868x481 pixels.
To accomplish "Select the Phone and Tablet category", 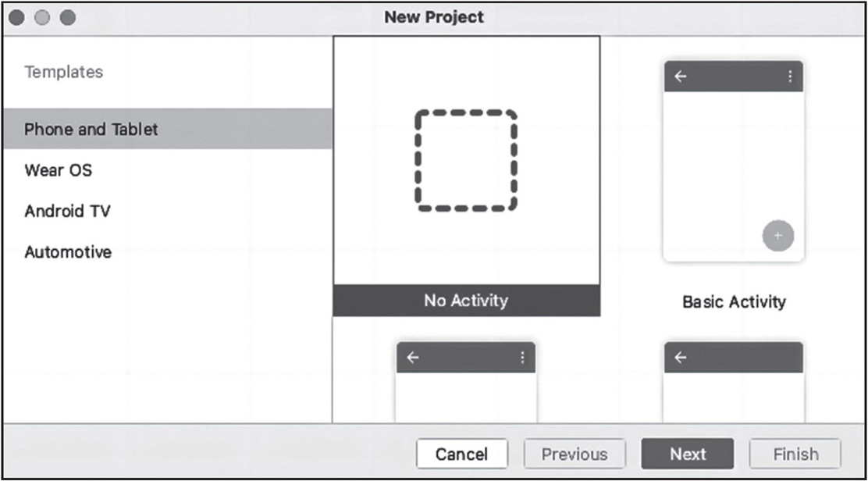I will pos(91,129).
